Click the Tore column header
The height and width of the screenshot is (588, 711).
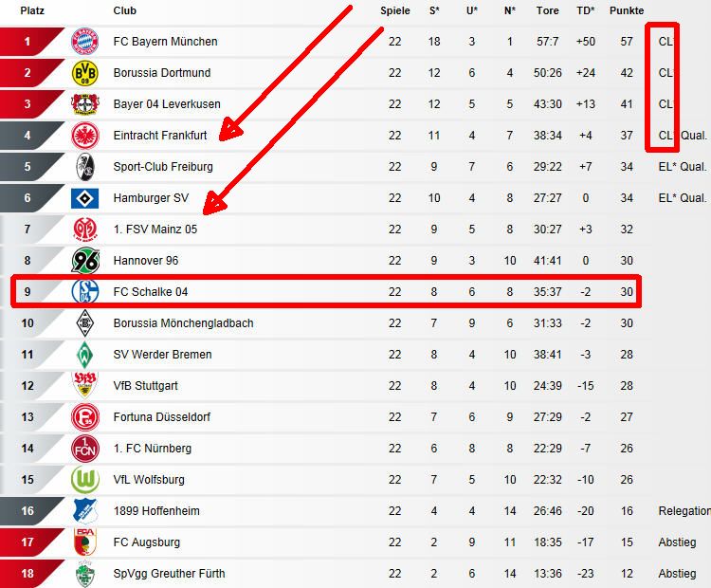547,10
